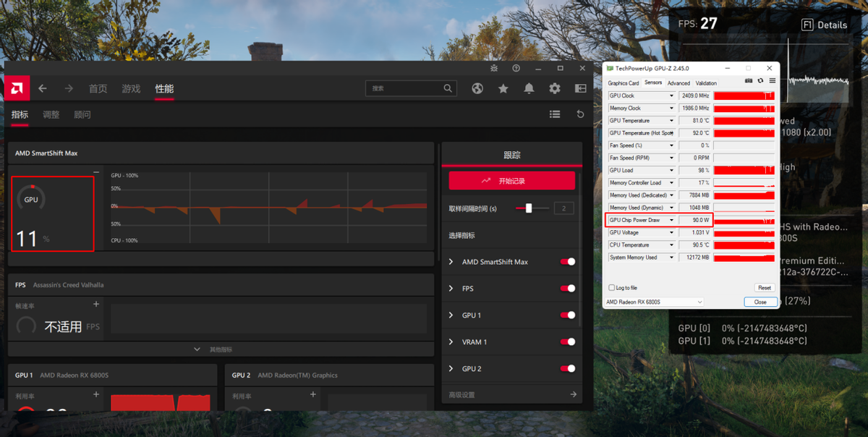Screen dimensions: 868x437
Task: Toggle GPU 2 tracking switch
Action: pos(568,369)
